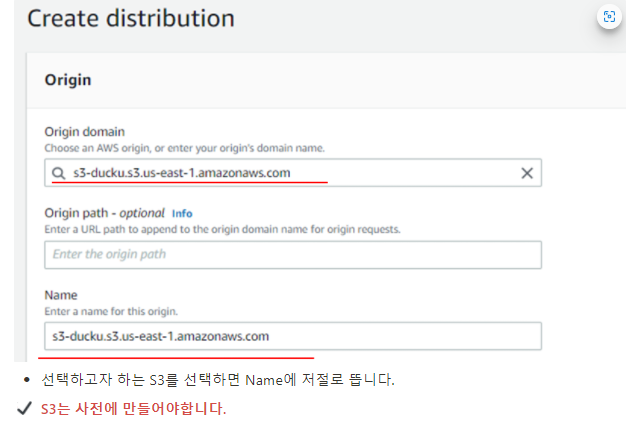Click the Name input containing s3-ducku
626x433 pixels.
293,336
